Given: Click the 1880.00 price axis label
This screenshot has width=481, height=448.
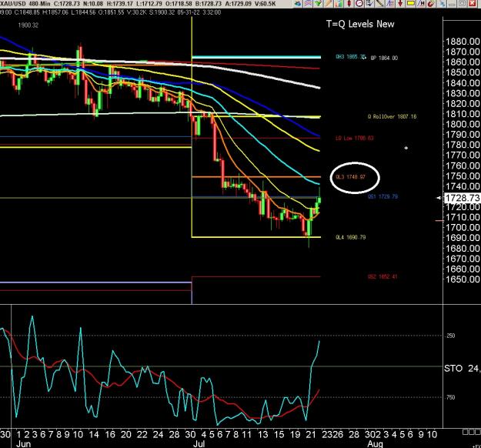Looking at the screenshot, I should tap(463, 42).
